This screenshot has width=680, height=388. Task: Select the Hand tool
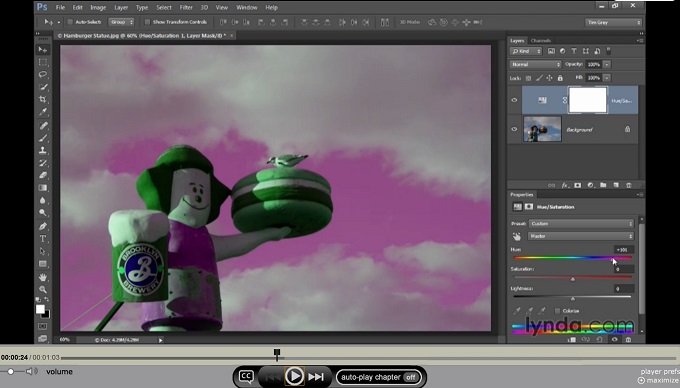click(42, 277)
